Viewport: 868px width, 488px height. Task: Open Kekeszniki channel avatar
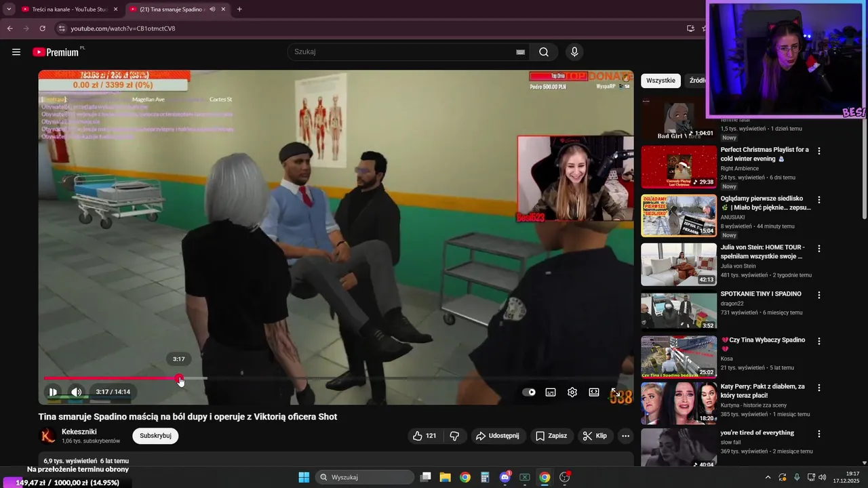[47, 436]
